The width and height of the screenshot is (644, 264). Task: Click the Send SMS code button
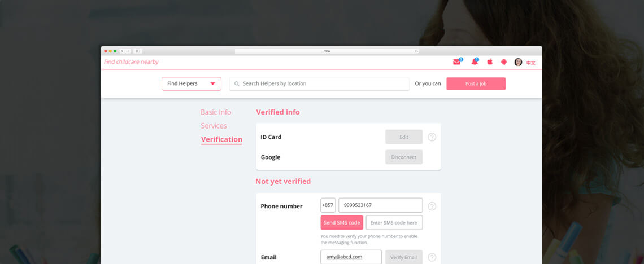(342, 223)
